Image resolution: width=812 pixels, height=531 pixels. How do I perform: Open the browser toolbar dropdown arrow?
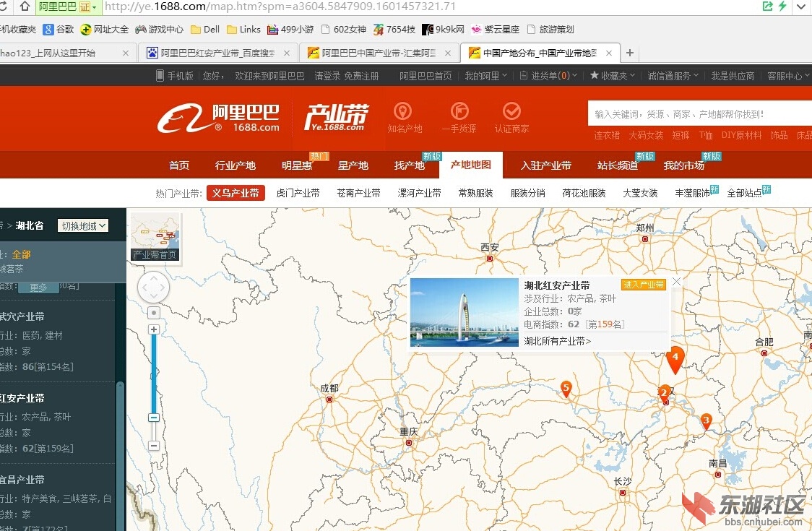tap(802, 7)
